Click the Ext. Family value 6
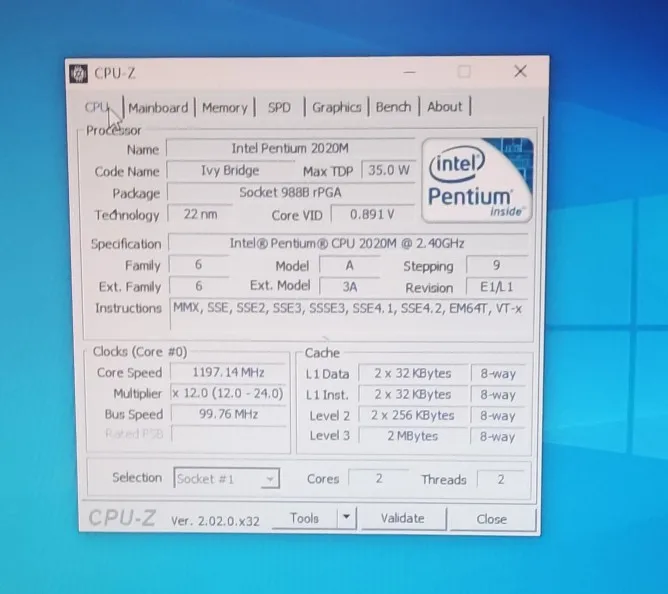 click(199, 286)
